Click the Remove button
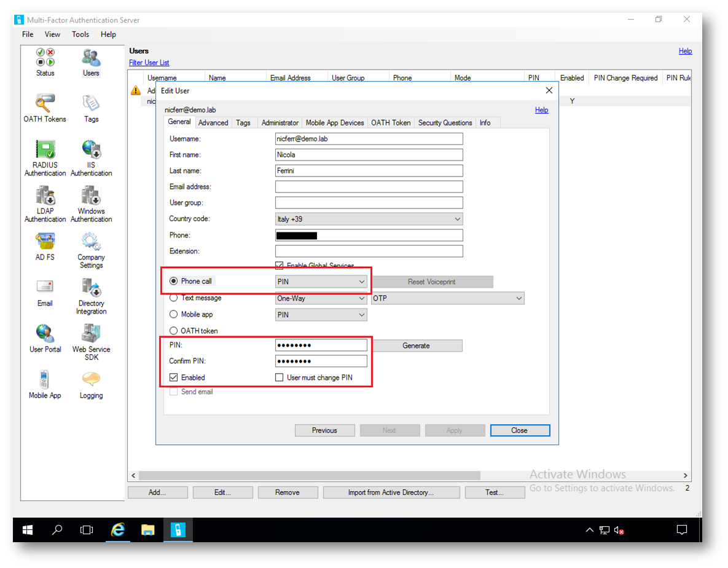Viewport: 728px width, 568px height. [288, 492]
